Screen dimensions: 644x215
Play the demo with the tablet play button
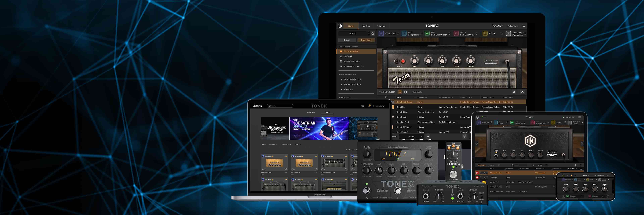tap(533, 165)
